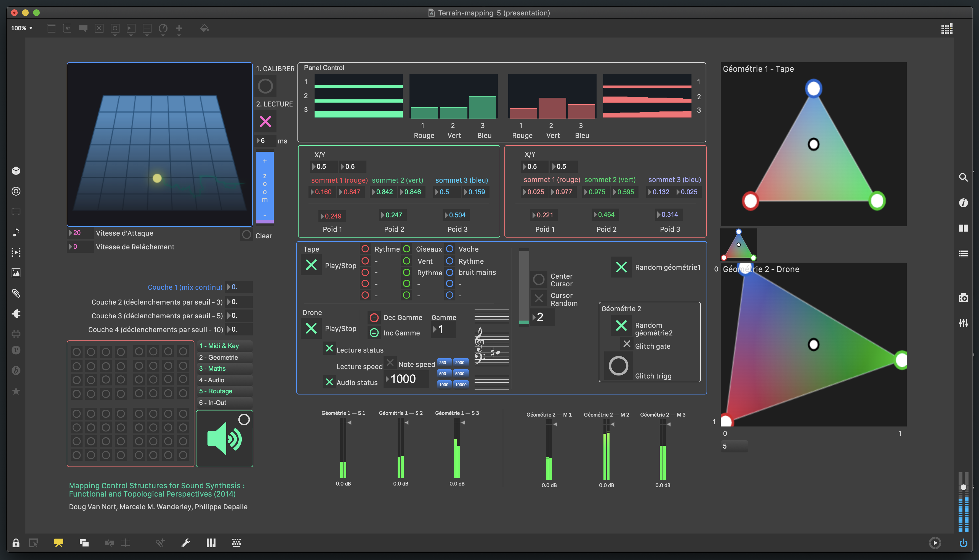Toggle Tape Play/Stop

311,265
